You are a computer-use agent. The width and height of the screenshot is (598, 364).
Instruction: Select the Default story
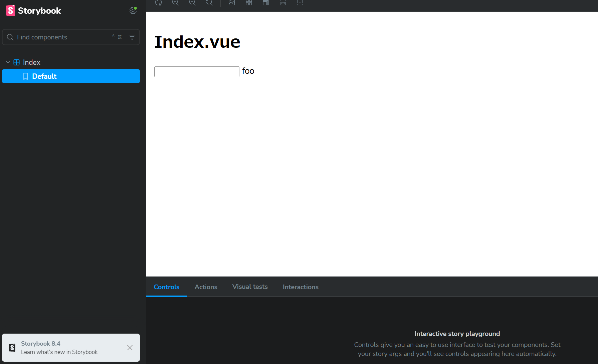coord(71,76)
